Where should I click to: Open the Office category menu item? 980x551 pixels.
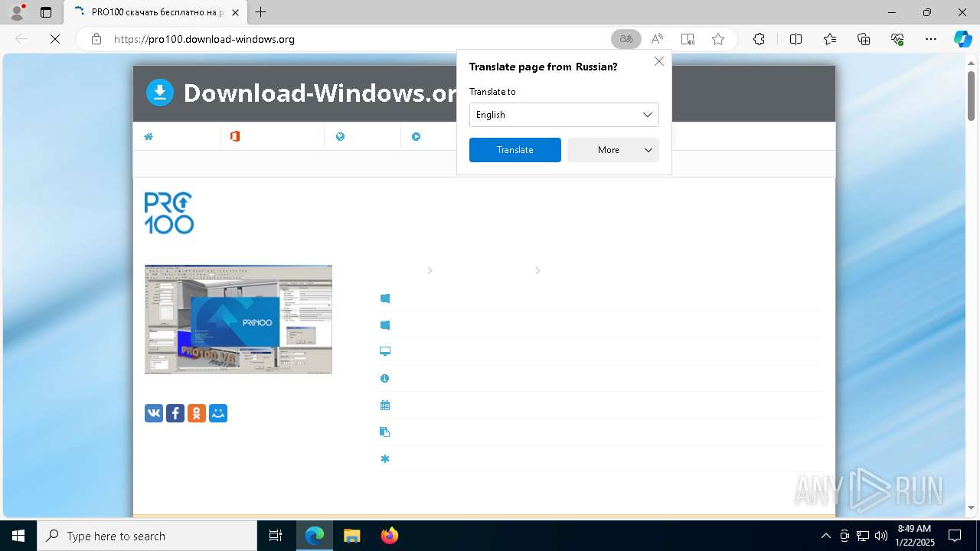pos(235,136)
